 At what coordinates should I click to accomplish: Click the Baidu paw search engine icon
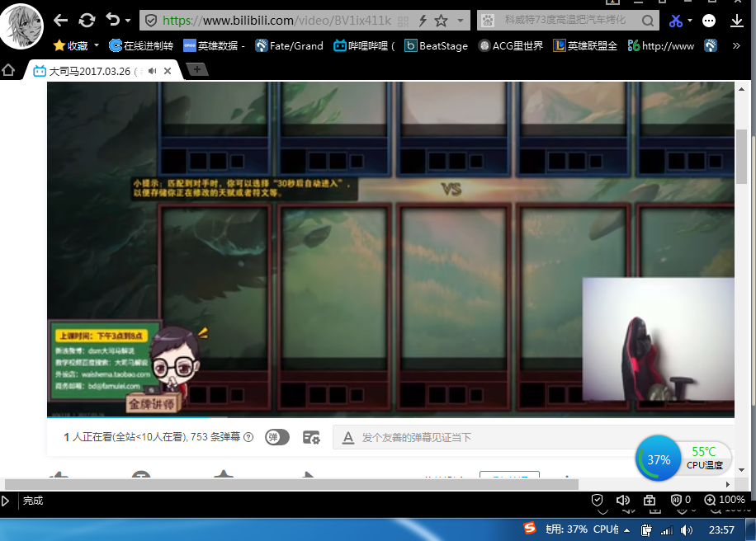pyautogui.click(x=488, y=21)
